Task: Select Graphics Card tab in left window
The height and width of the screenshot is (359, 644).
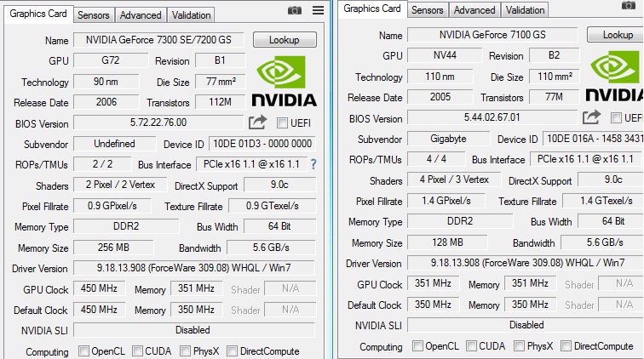Action: [38, 14]
